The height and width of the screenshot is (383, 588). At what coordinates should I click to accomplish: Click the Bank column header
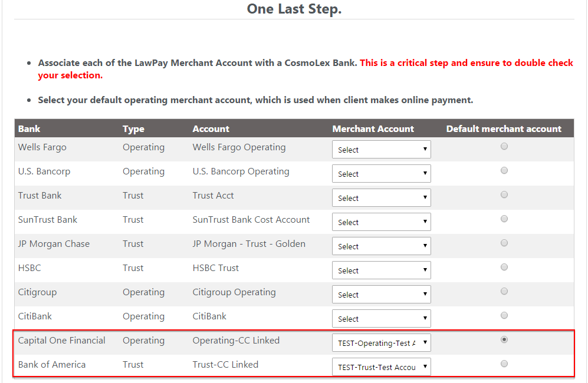click(29, 129)
